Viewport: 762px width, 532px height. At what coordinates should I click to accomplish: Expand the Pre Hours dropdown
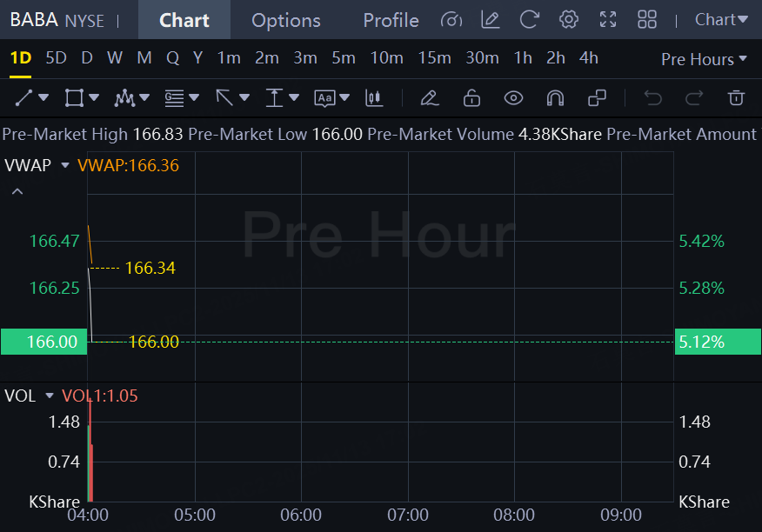[x=704, y=59]
